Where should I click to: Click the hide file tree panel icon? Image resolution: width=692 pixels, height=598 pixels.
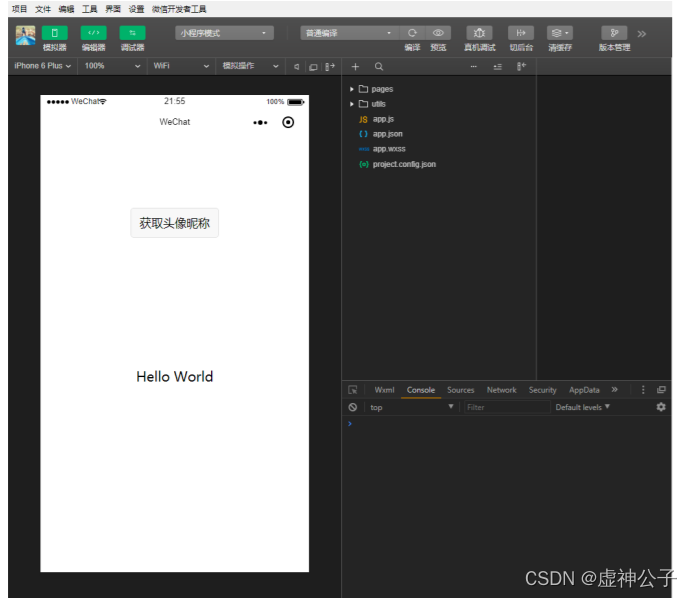click(521, 67)
